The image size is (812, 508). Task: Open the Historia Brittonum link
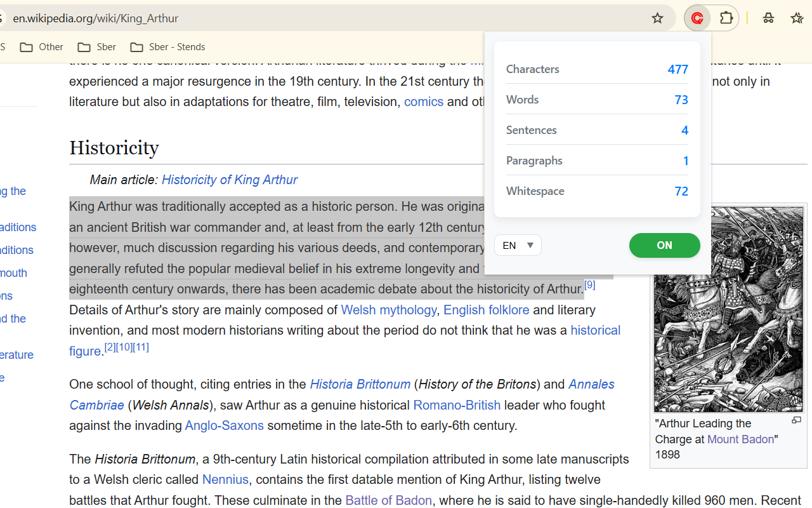(360, 384)
